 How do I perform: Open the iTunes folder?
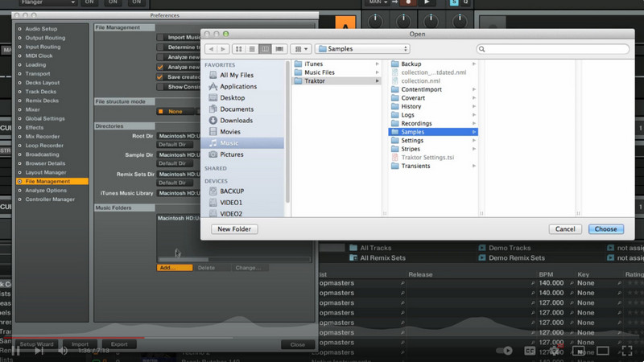coord(336,64)
